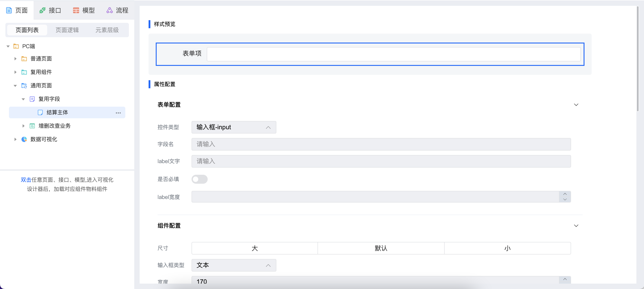Toggle the 是否必填 switch
Screen dimensions: 644x289
pyautogui.click(x=200, y=179)
